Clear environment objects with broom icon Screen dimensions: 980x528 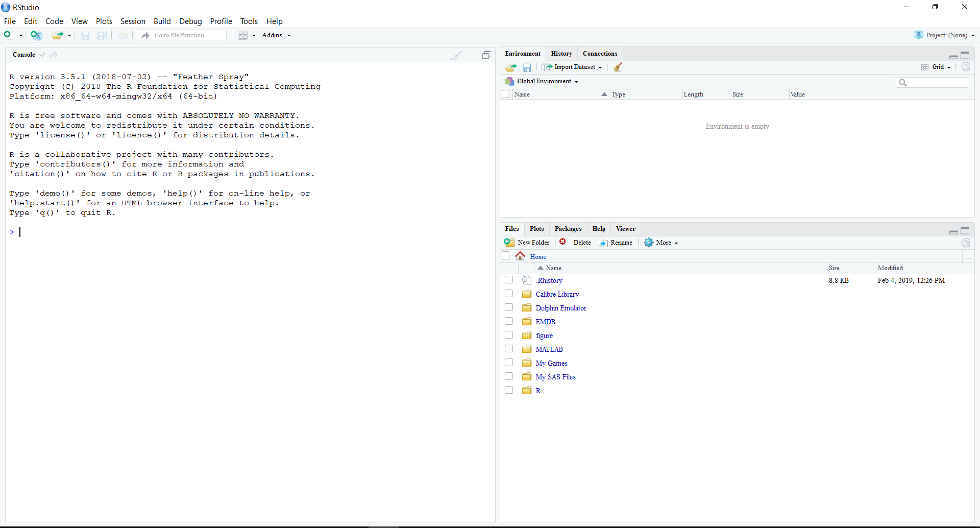(x=618, y=67)
